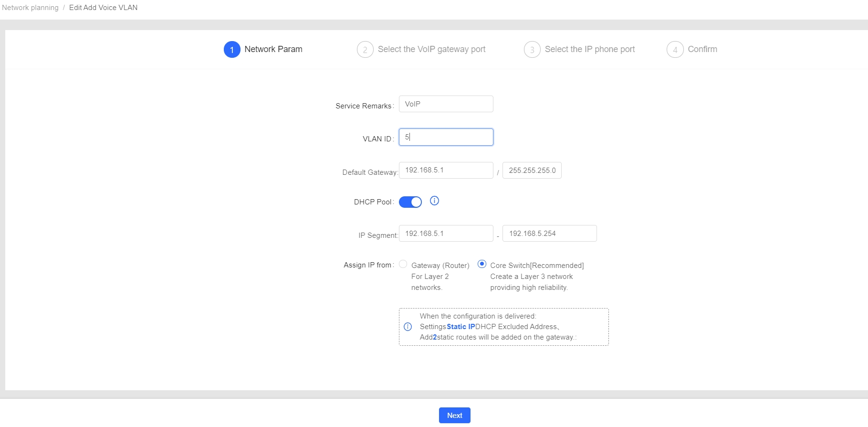The width and height of the screenshot is (868, 427).
Task: Focus the Service Remarks field
Action: [446, 104]
